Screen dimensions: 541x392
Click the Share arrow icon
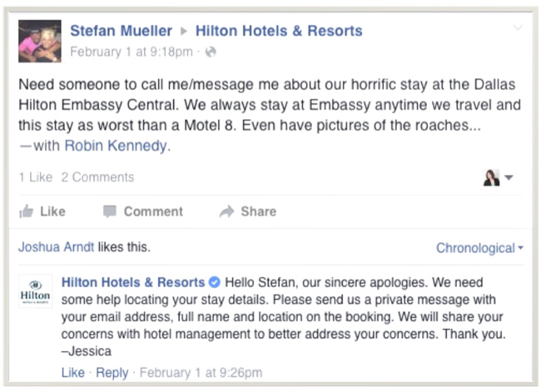tap(226, 211)
